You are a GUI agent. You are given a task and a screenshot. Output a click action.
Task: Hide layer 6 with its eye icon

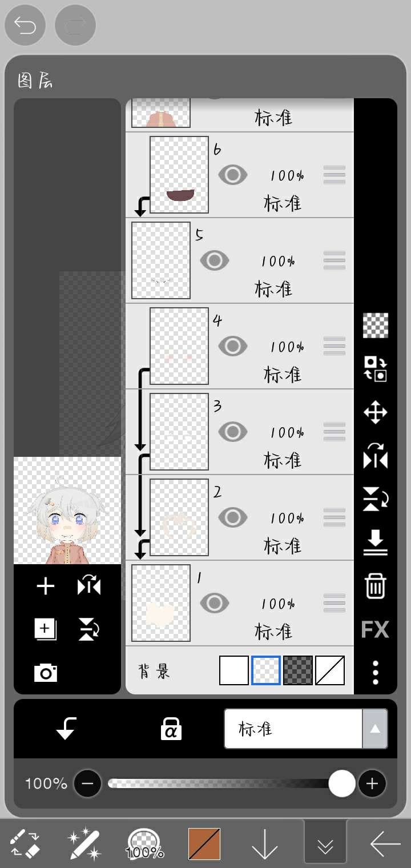tap(232, 175)
